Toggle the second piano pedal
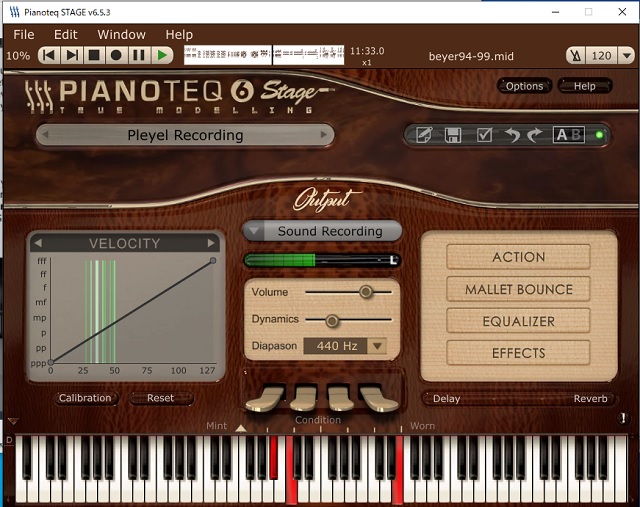Screen dimensions: 640x507 click(x=303, y=398)
